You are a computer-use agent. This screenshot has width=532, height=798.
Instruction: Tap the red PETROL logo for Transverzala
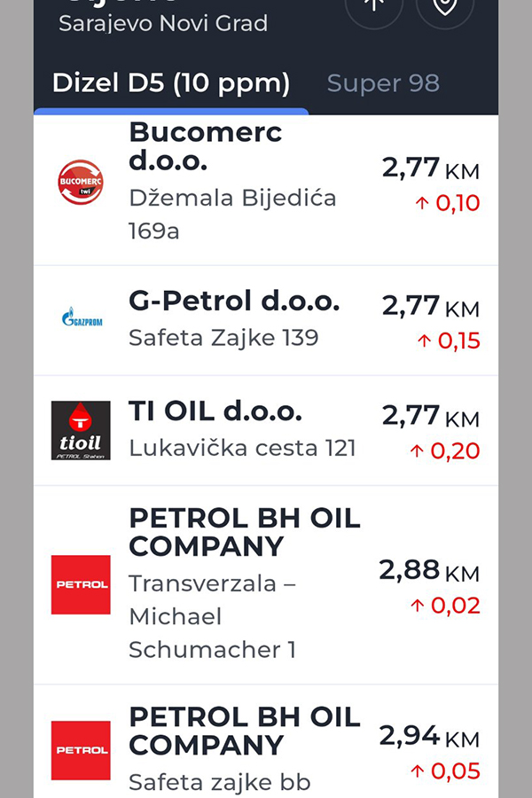tap(81, 584)
